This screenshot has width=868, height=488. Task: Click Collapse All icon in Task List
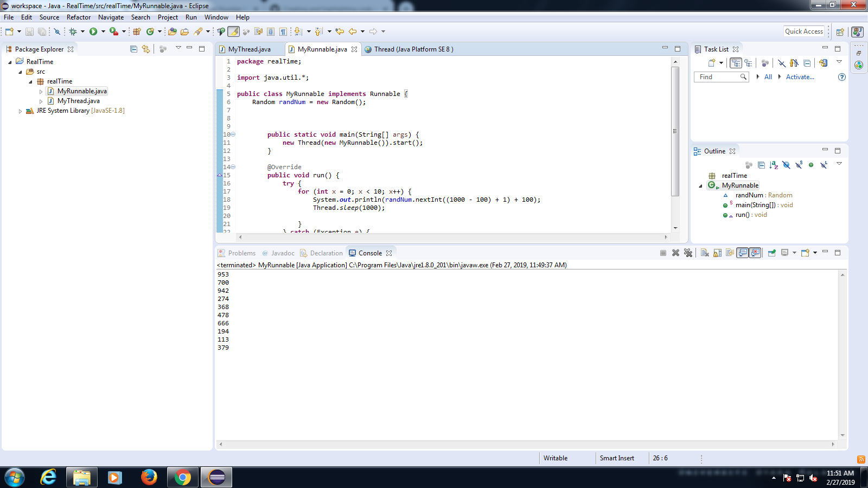coord(807,63)
